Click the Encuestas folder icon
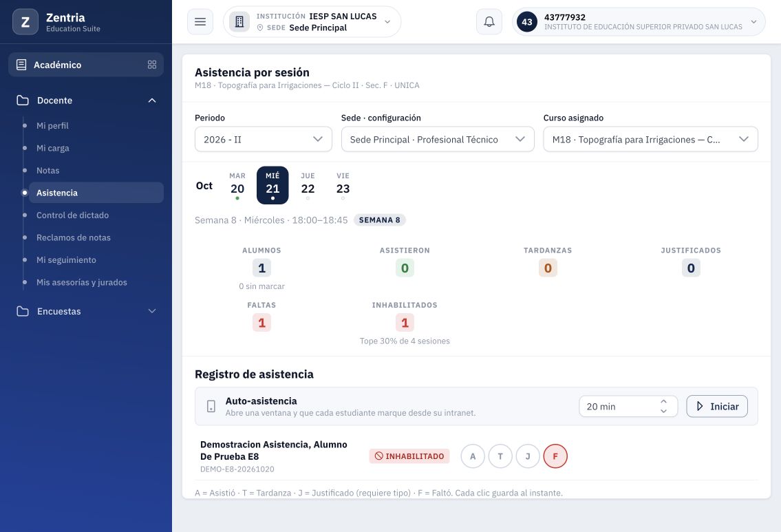 [x=23, y=311]
